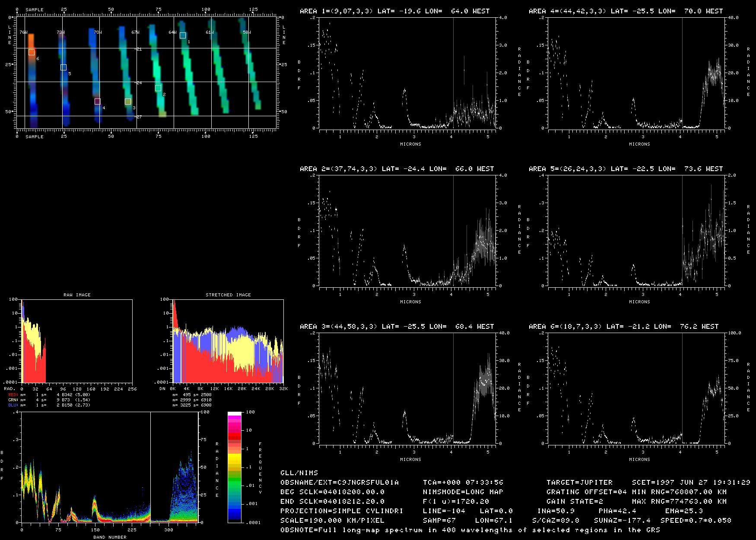The height and width of the screenshot is (540, 756).
Task: Click the RAW IMAGE histogram plot
Action: coord(77,341)
